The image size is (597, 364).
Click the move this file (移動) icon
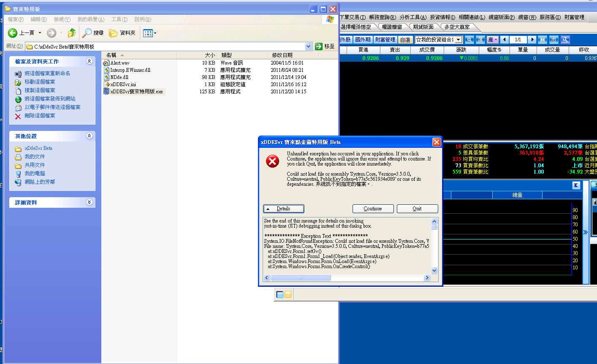(18, 82)
